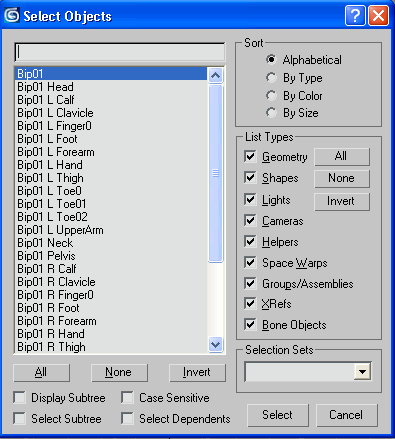Choose By Size sorting

(271, 113)
